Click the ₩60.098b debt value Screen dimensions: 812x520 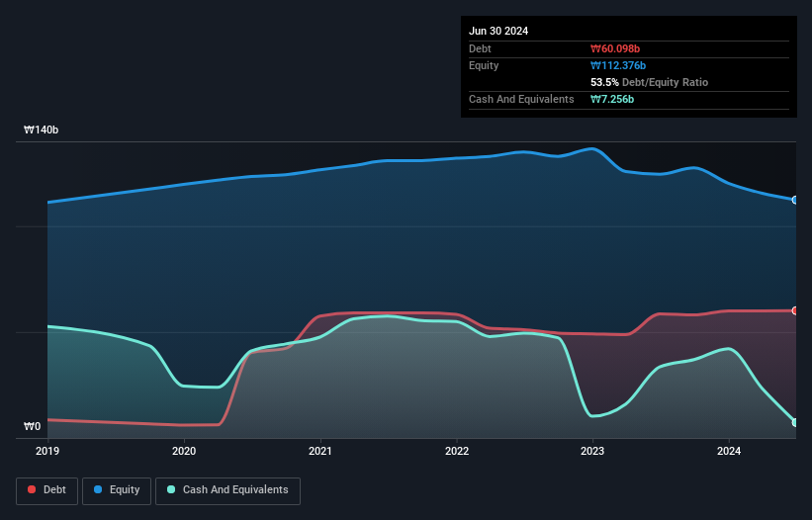[x=615, y=48]
